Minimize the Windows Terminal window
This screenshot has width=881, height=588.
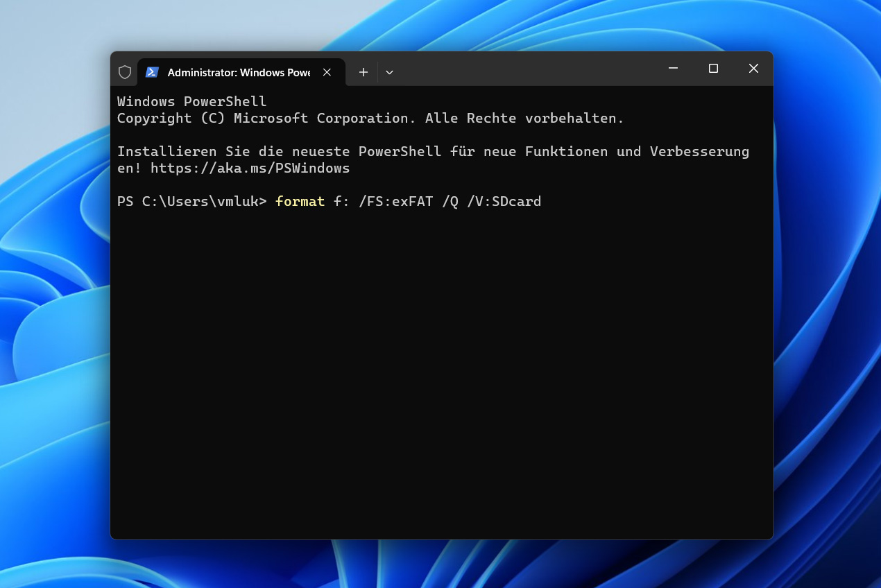(x=673, y=68)
